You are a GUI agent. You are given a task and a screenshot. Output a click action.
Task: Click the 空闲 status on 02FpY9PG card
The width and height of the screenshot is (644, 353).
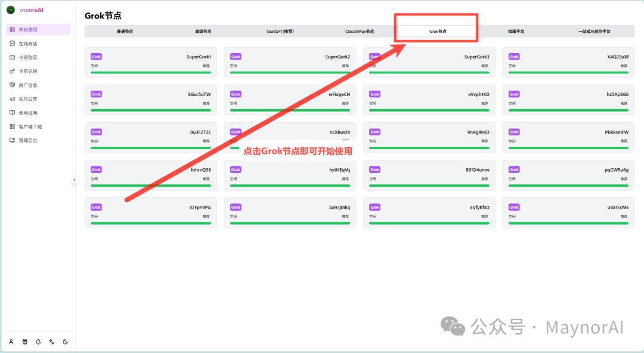pyautogui.click(x=94, y=216)
